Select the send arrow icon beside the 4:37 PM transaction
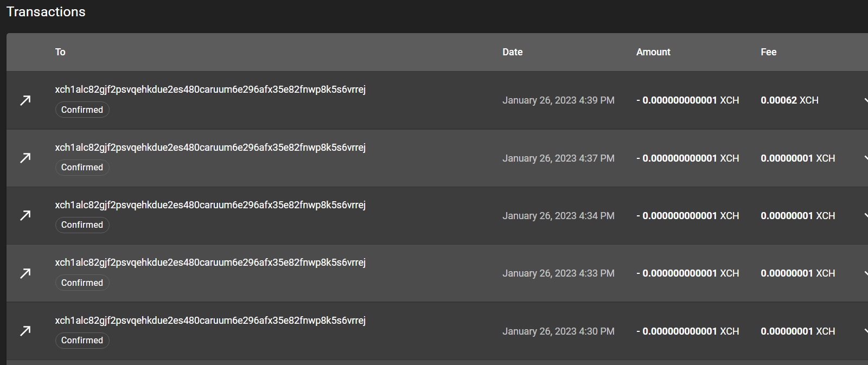 (25, 158)
